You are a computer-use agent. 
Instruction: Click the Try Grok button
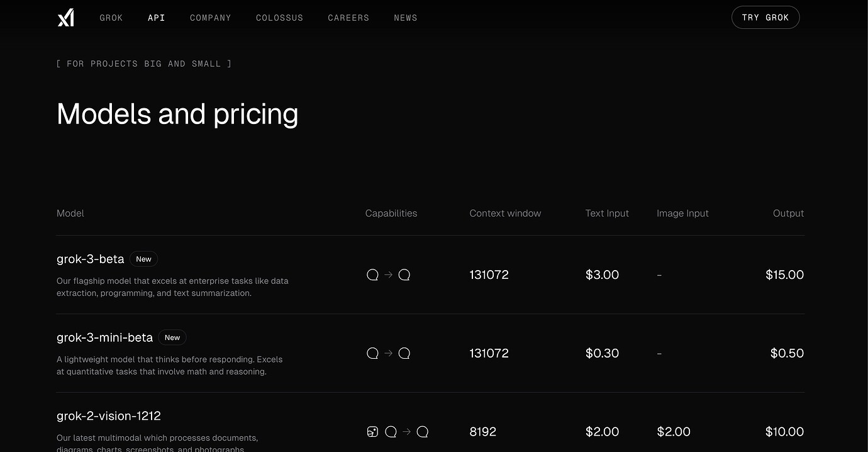tap(765, 18)
